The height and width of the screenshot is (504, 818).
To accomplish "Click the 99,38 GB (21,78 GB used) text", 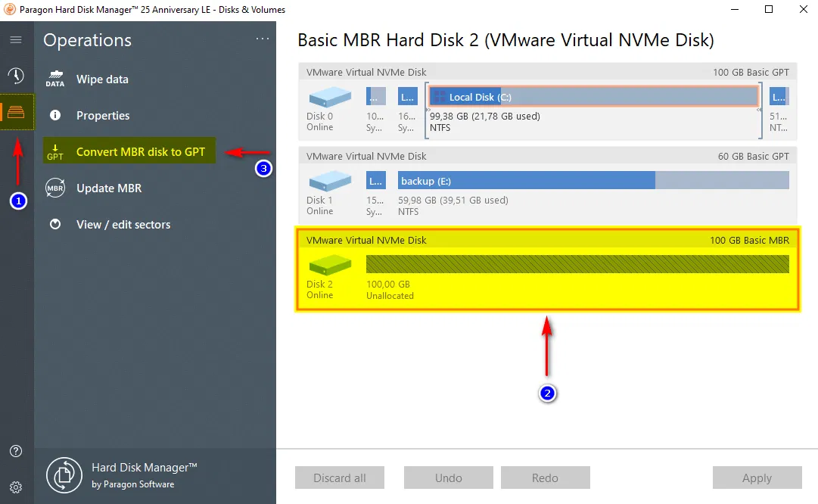I will coord(484,116).
